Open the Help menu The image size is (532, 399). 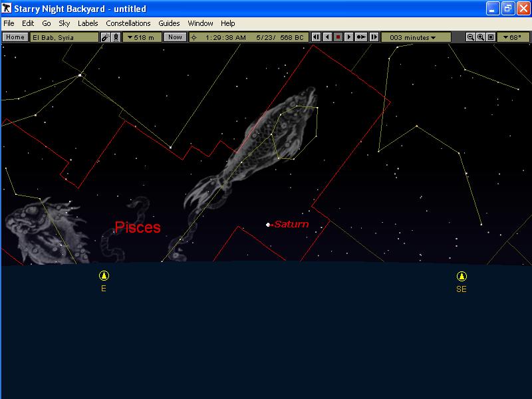pos(227,23)
